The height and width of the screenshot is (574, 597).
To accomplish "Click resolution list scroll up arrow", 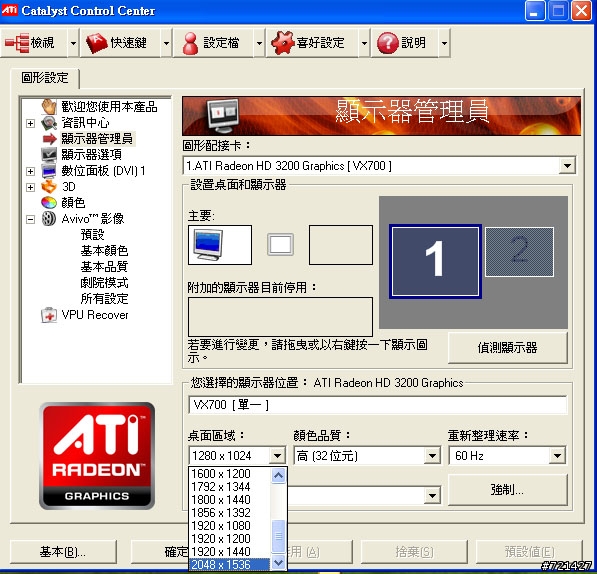I will click(x=278, y=475).
